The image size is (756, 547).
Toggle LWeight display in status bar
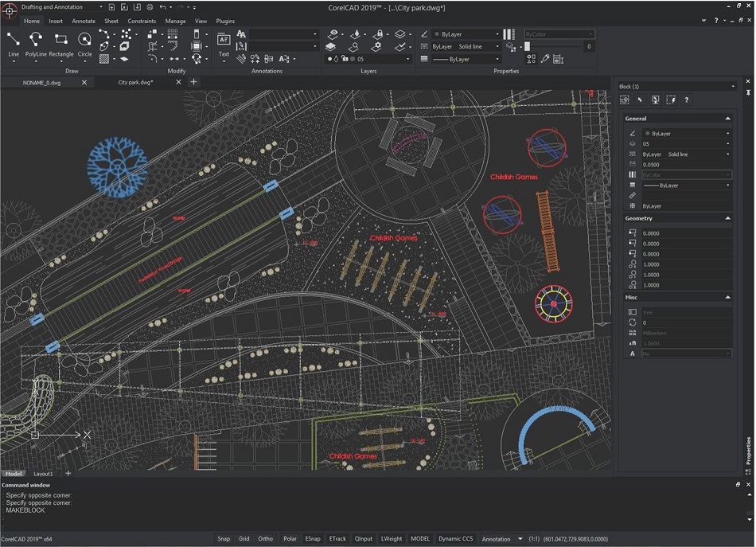pos(392,539)
